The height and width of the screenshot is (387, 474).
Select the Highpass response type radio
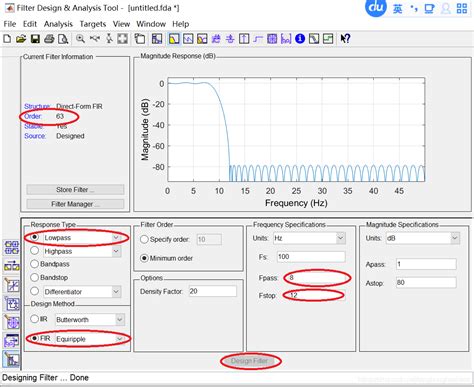[x=35, y=251]
